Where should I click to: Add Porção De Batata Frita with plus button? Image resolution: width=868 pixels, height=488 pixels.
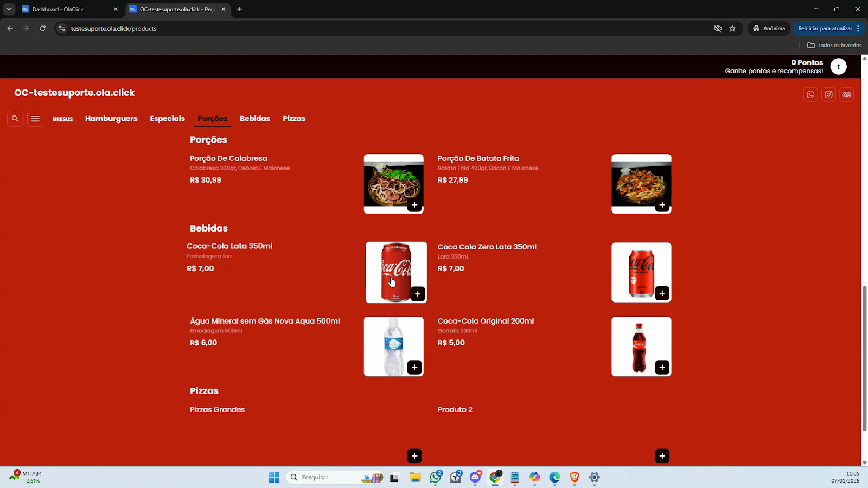click(662, 205)
